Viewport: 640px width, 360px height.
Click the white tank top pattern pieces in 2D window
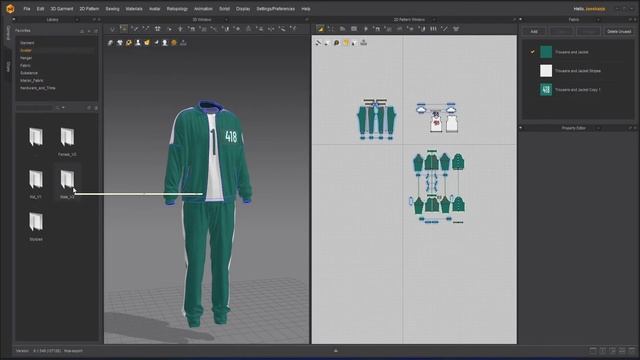[444, 123]
